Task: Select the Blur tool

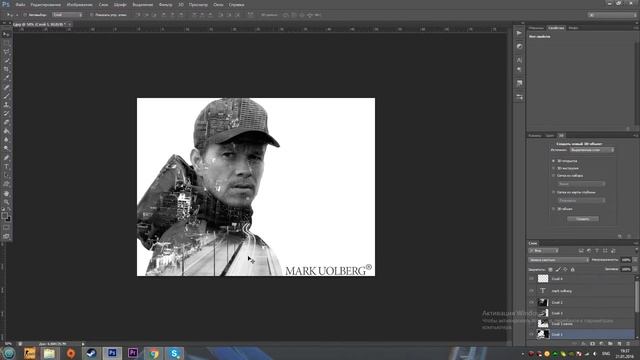Action: 6,140
